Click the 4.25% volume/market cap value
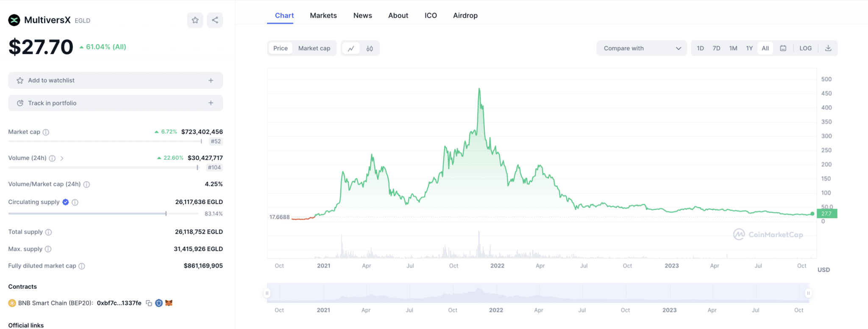 tap(214, 184)
